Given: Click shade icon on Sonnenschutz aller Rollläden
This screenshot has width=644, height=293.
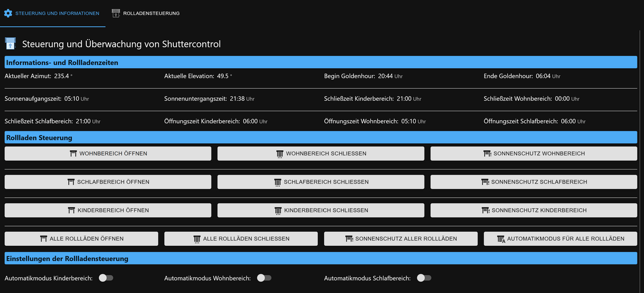Looking at the screenshot, I should (x=349, y=239).
